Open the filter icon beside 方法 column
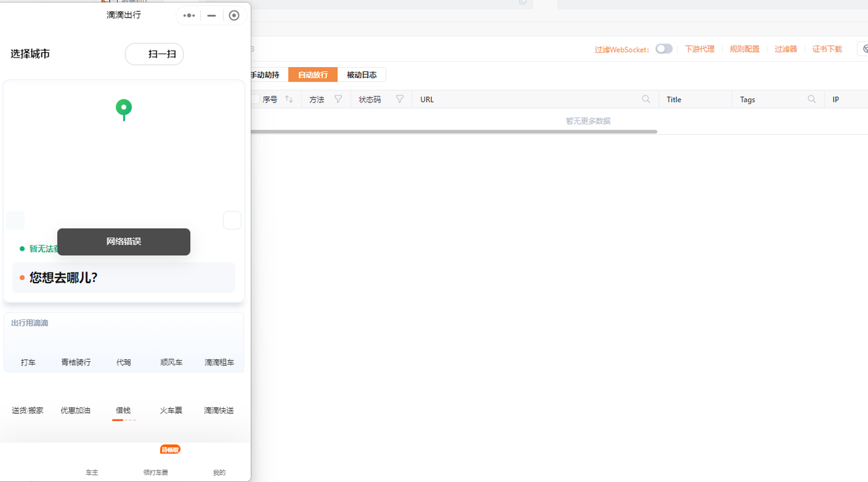The image size is (868, 482). click(338, 99)
